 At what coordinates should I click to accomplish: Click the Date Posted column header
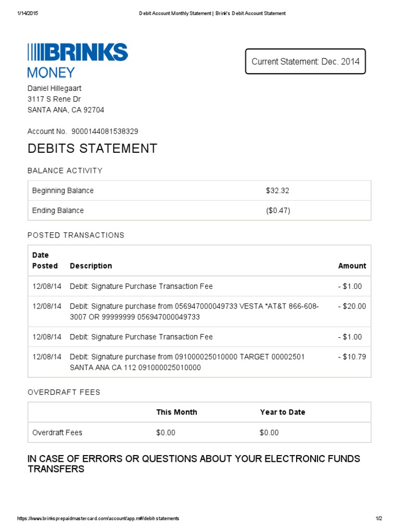point(45,260)
